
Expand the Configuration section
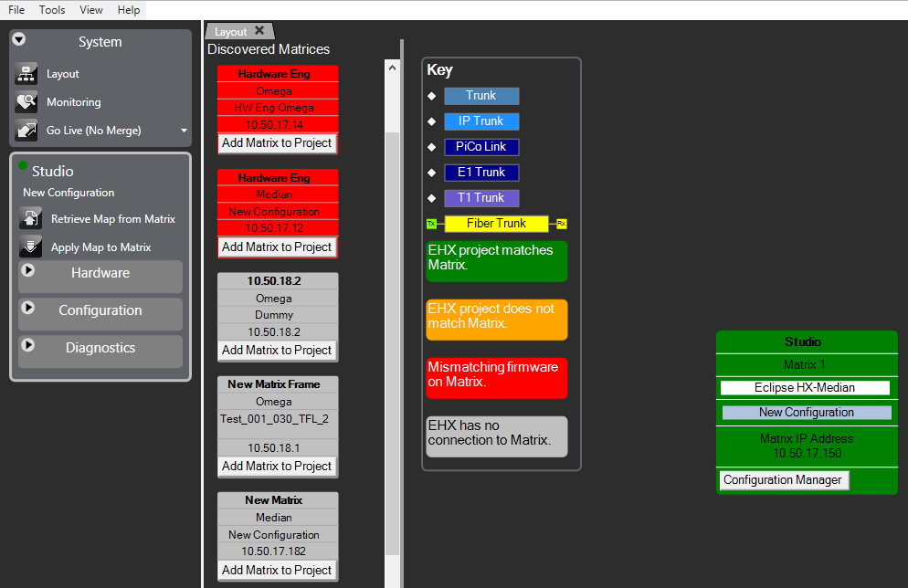coord(28,309)
